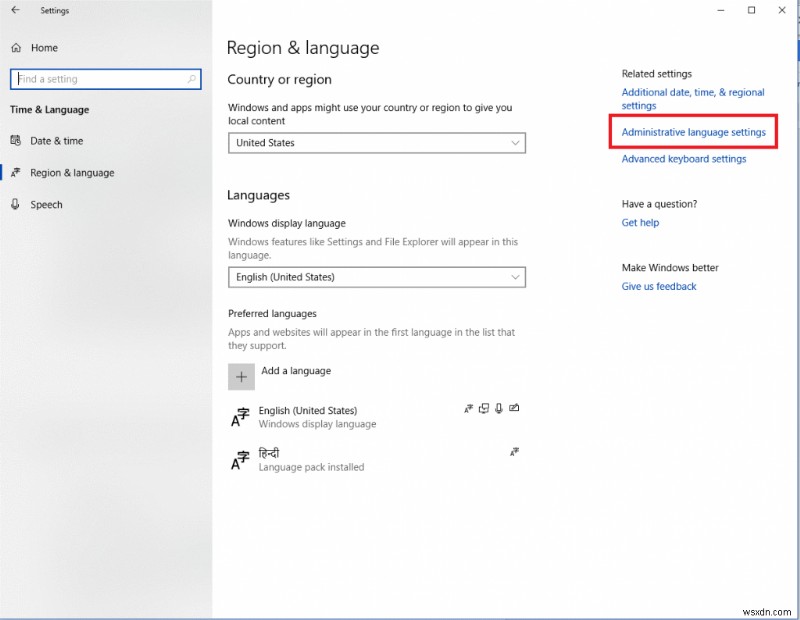This screenshot has width=800, height=620.
Task: Click the Speech microphone icon in sidebar
Action: (x=16, y=204)
